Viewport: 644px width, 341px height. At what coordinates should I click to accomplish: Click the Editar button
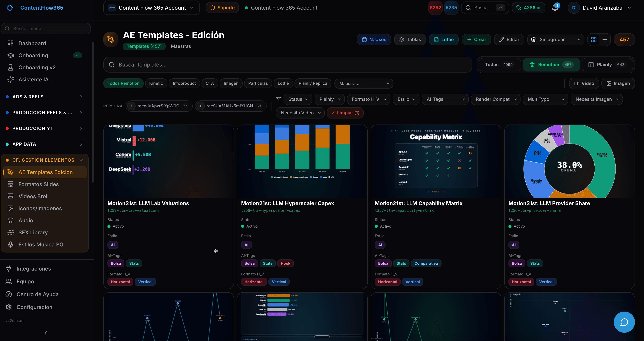(x=509, y=40)
